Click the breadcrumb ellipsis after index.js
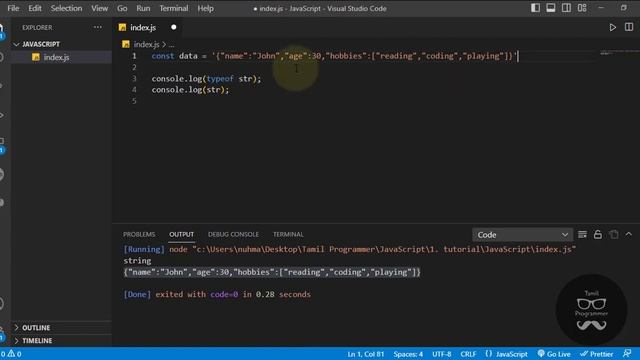The image size is (640, 360). (x=171, y=44)
